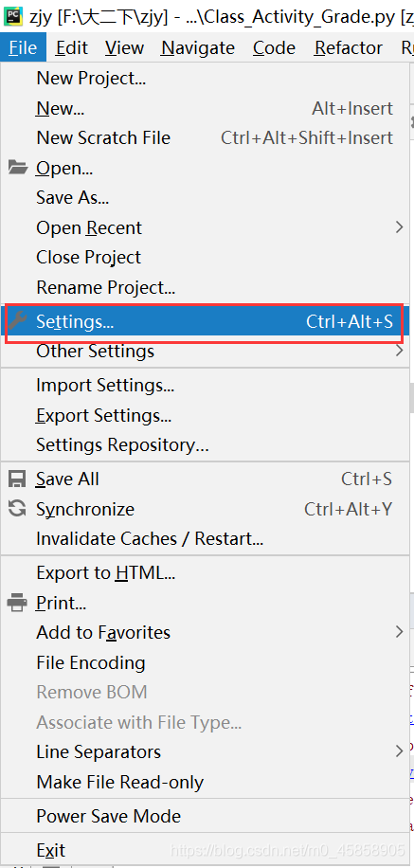Expand the Line Separators submenu arrow
The image size is (414, 868).
click(x=399, y=751)
